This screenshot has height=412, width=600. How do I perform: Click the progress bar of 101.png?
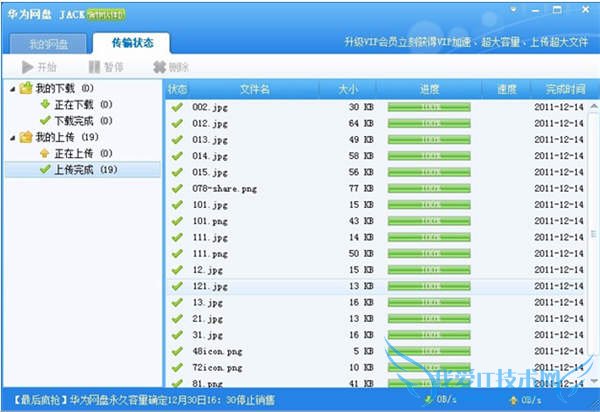point(429,221)
